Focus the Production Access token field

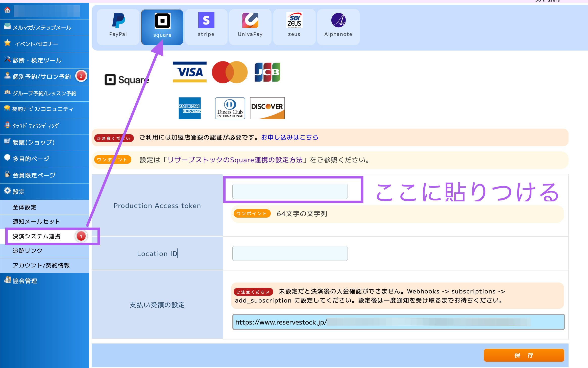(290, 191)
